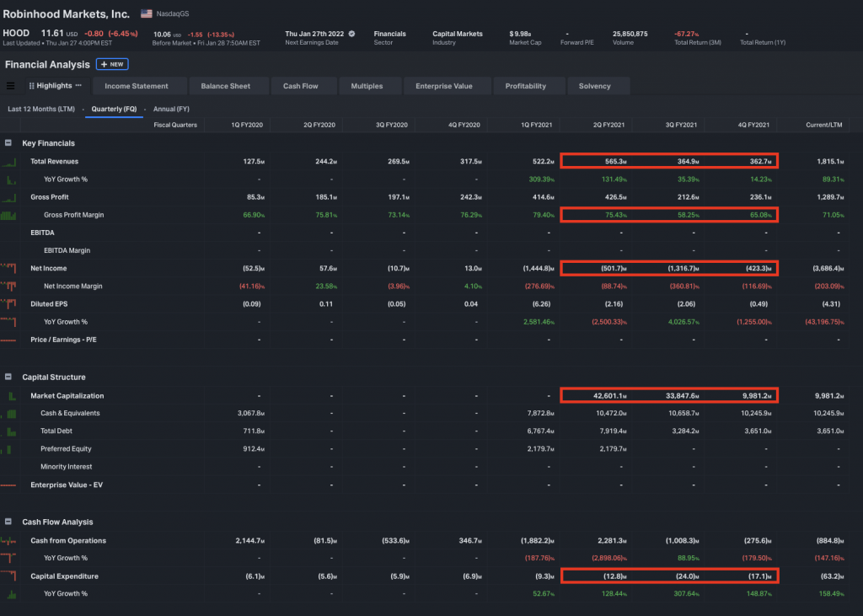
Task: Select the Quarterly (FQ) period option
Action: click(x=114, y=109)
